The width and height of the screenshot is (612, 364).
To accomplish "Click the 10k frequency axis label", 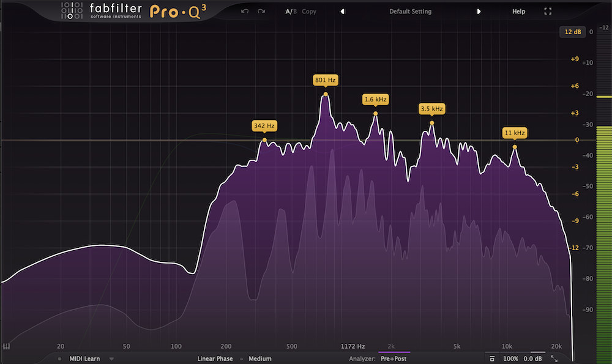I will [x=507, y=346].
